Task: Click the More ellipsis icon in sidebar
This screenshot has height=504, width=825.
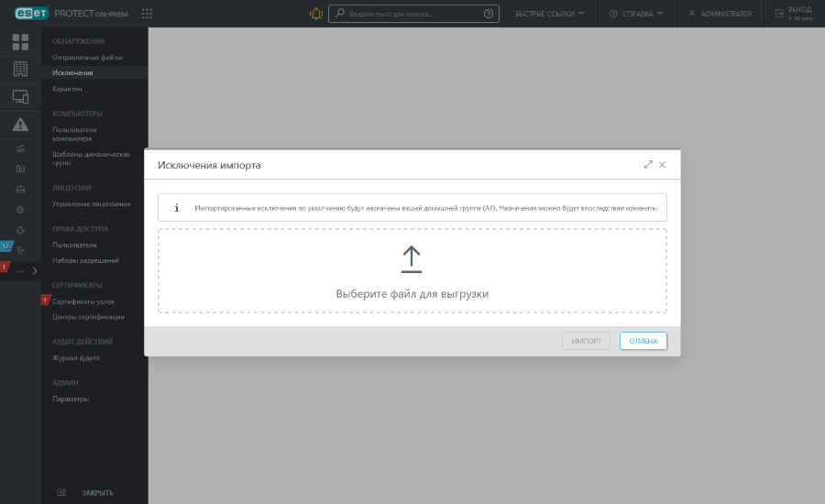Action: click(x=20, y=271)
